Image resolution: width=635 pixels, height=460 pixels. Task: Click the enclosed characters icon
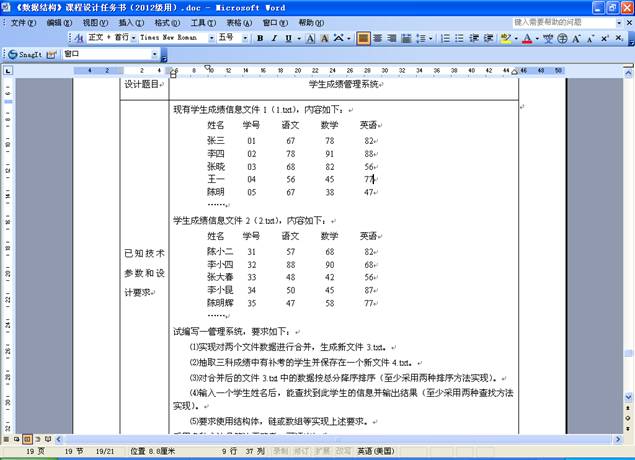(x=562, y=38)
